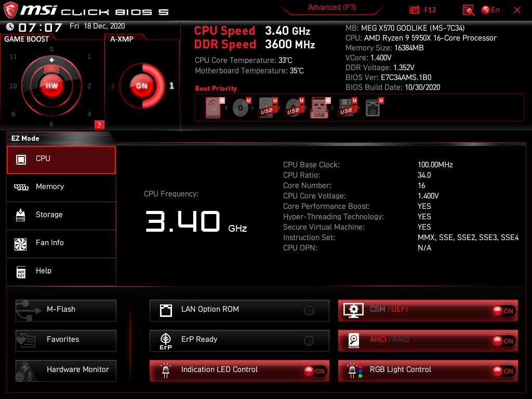Click the Indication LED lamp icon
The image size is (532, 399).
(166, 371)
